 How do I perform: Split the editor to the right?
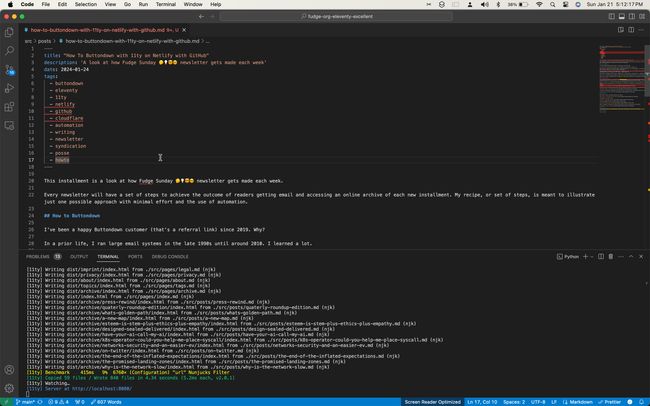click(631, 30)
